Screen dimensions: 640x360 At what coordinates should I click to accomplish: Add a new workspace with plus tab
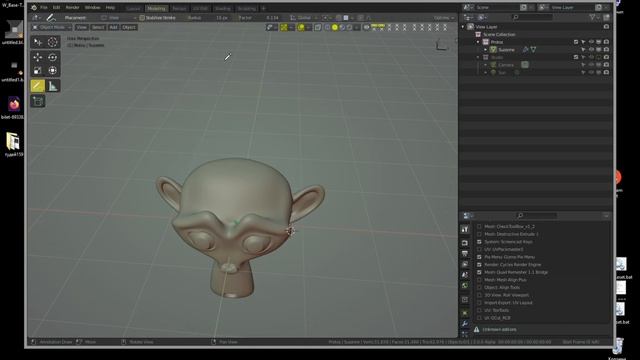[264, 8]
